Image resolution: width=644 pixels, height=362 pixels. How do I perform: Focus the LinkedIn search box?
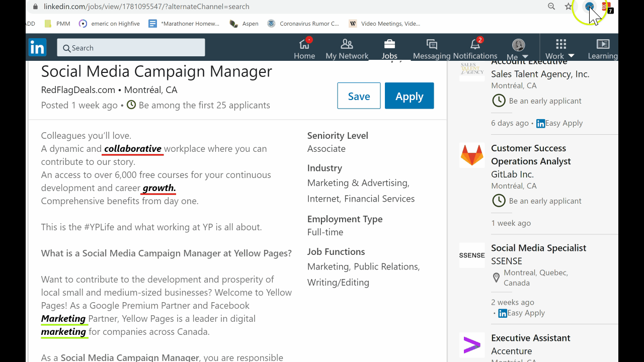[x=131, y=48]
